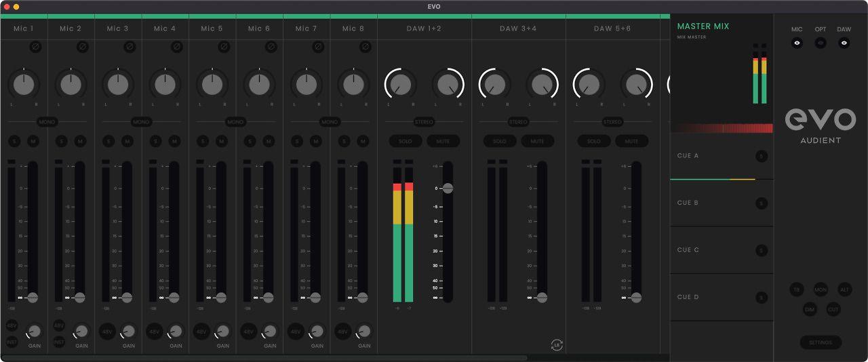Viewport: 868px width, 362px height.
Task: Open the SETTINGS panel
Action: click(x=821, y=342)
